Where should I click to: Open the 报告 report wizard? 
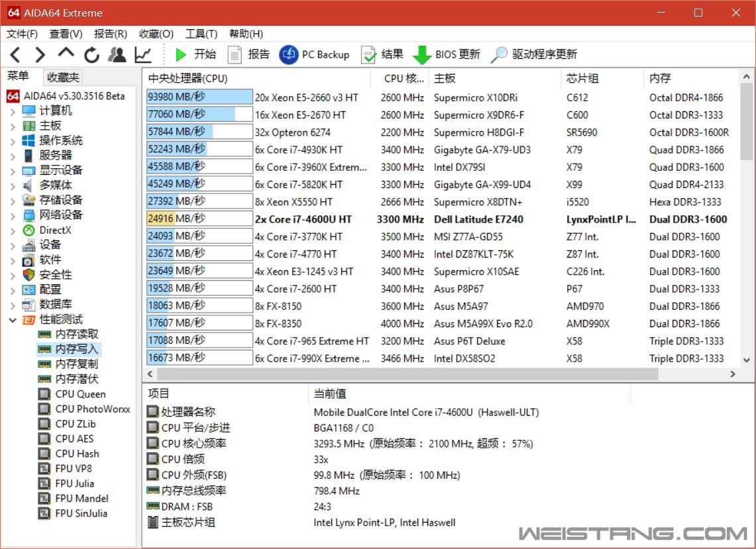click(248, 54)
